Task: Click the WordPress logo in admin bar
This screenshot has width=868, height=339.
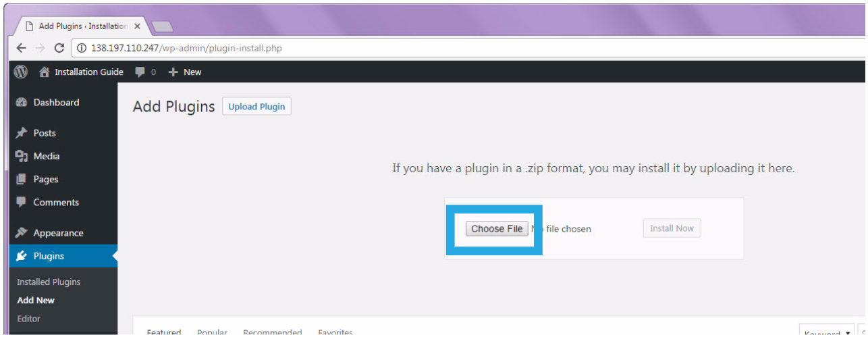Action: click(21, 72)
